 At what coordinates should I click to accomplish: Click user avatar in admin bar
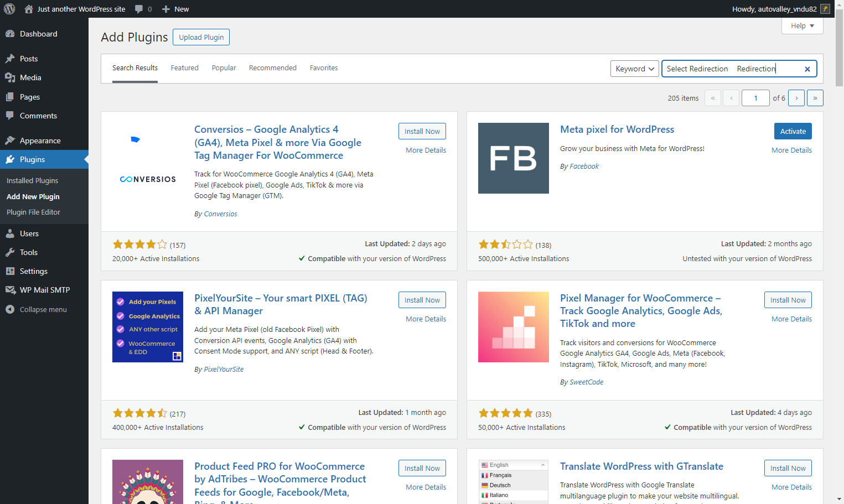825,9
